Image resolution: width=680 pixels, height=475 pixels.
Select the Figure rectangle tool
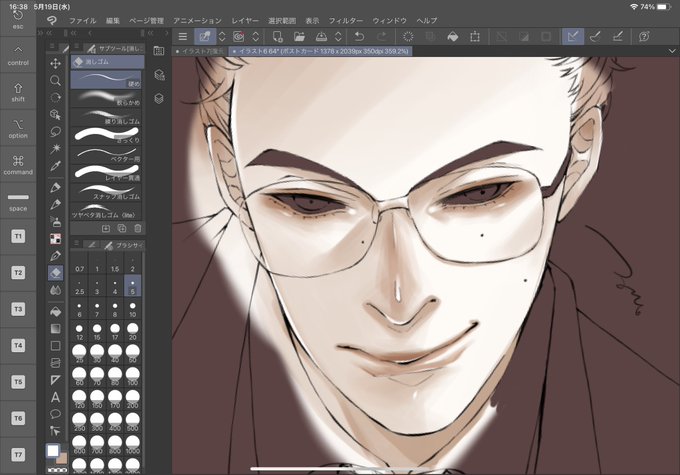pyautogui.click(x=55, y=346)
